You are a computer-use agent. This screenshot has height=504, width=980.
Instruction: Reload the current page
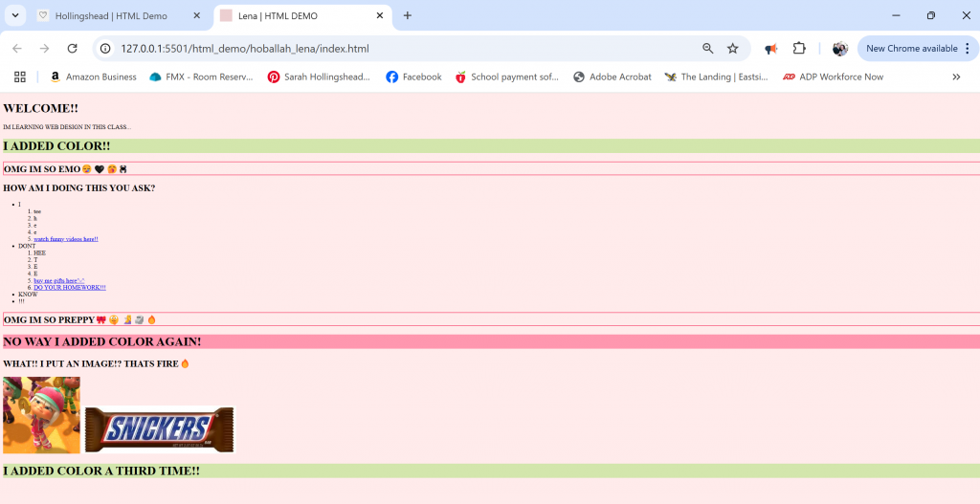pos(73,49)
